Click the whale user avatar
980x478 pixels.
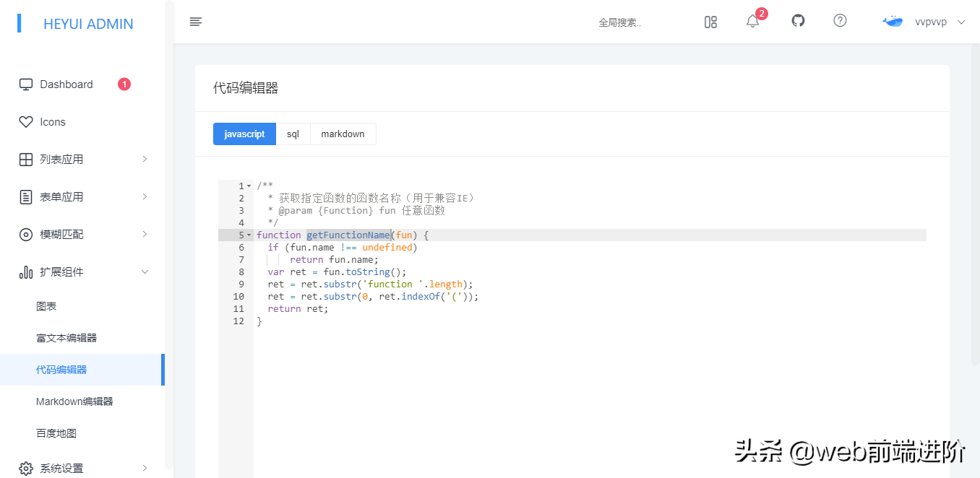coord(893,22)
